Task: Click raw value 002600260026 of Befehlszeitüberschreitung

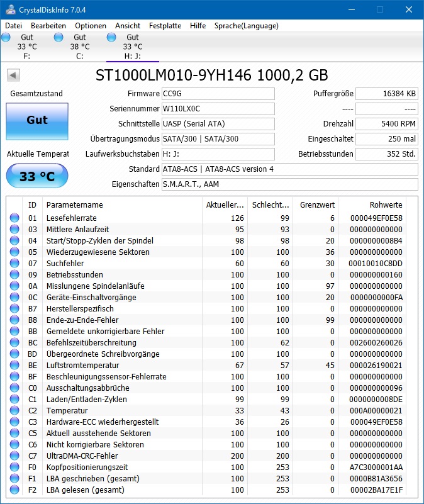Action: [376, 343]
